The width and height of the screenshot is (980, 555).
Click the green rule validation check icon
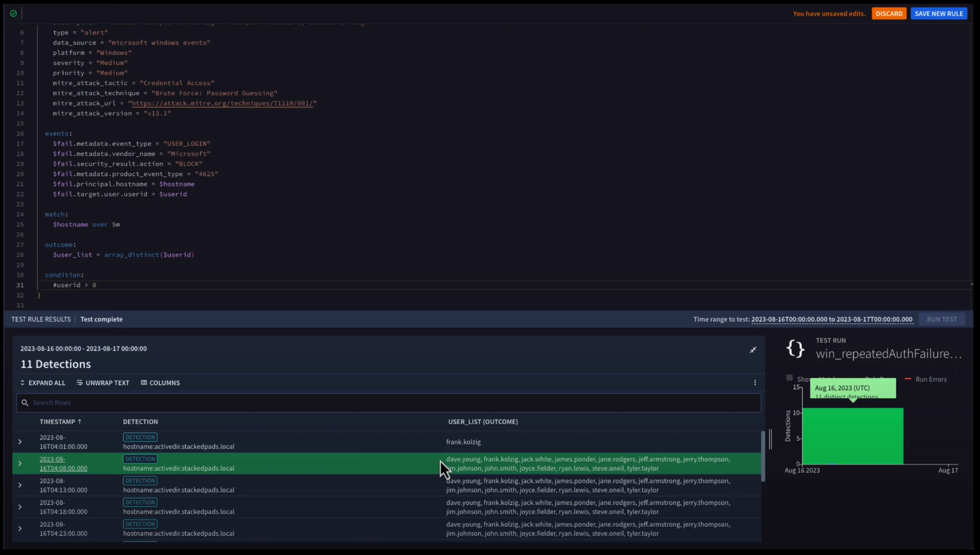[13, 14]
